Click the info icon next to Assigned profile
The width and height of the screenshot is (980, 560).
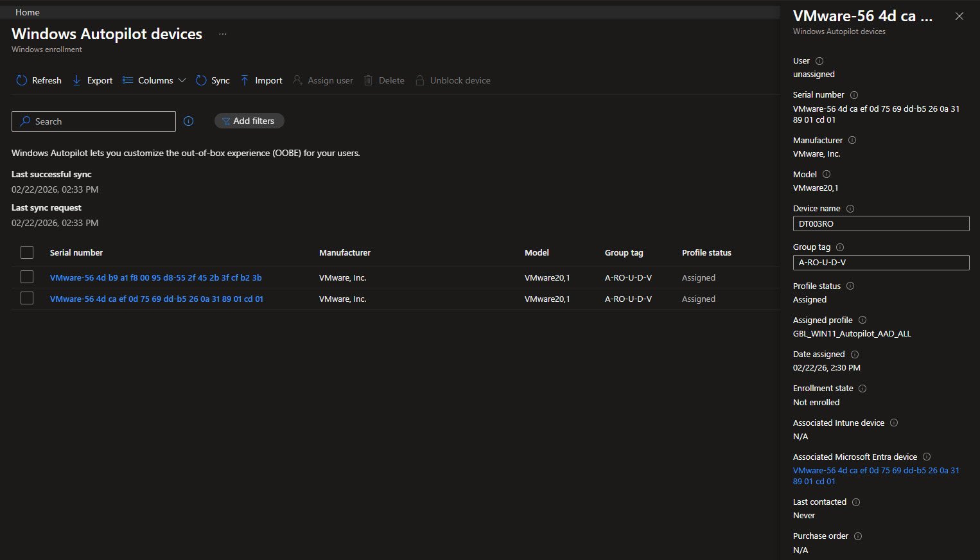[862, 320]
